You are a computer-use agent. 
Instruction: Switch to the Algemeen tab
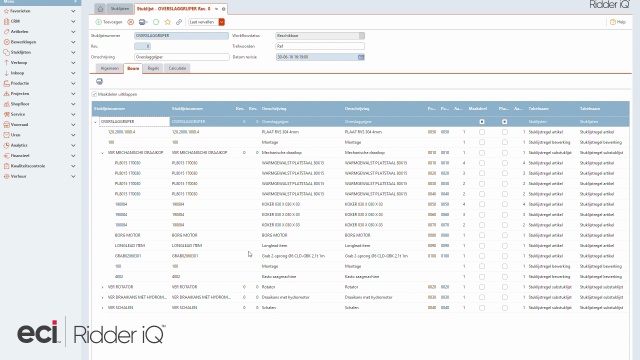pos(109,68)
